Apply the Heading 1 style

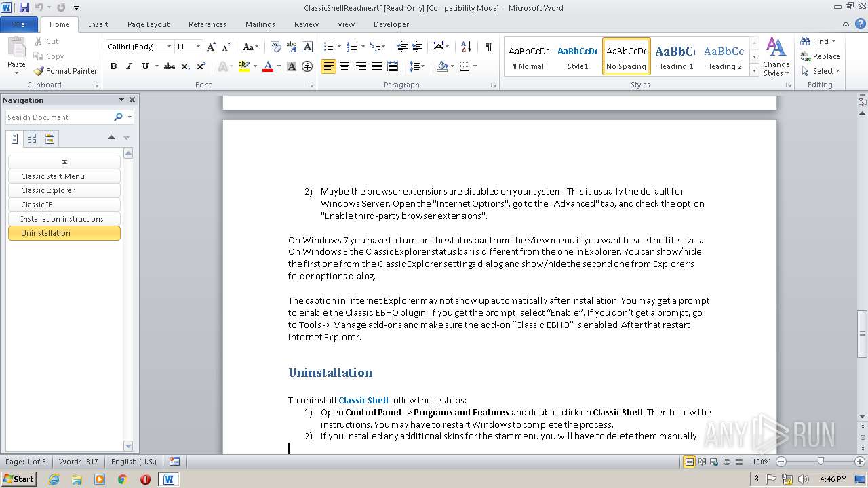(x=675, y=56)
